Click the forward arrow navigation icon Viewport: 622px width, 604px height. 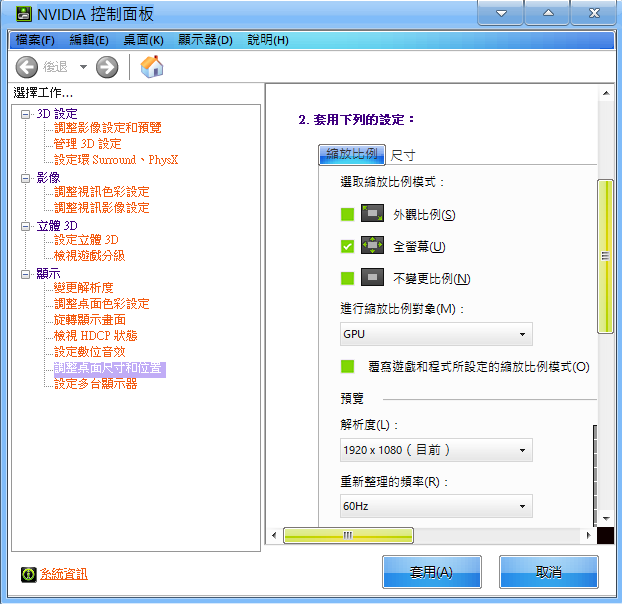[x=107, y=67]
